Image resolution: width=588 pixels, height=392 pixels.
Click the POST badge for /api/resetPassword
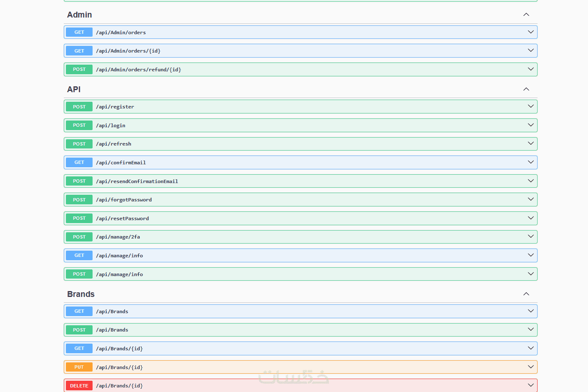pyautogui.click(x=79, y=218)
